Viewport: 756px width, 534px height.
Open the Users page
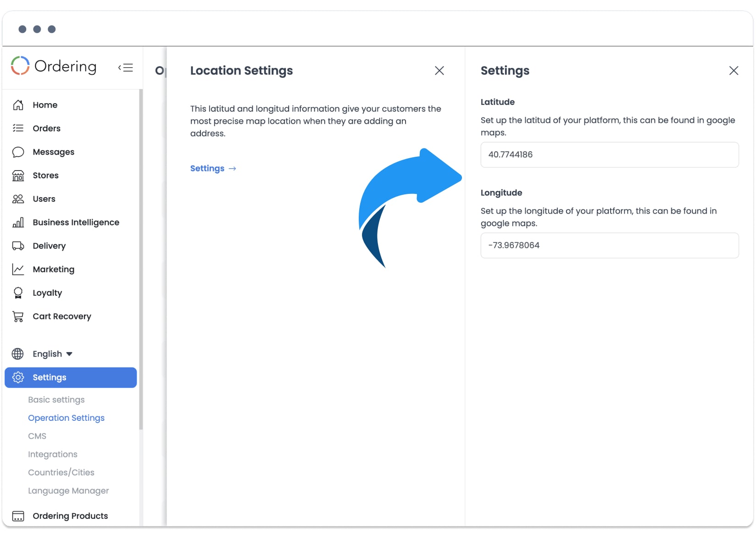pos(44,199)
